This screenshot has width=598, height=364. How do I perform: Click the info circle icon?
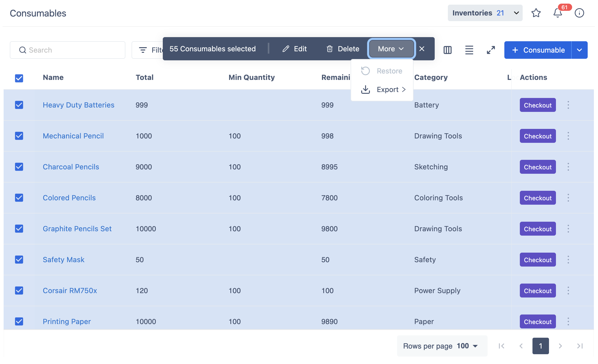(579, 13)
